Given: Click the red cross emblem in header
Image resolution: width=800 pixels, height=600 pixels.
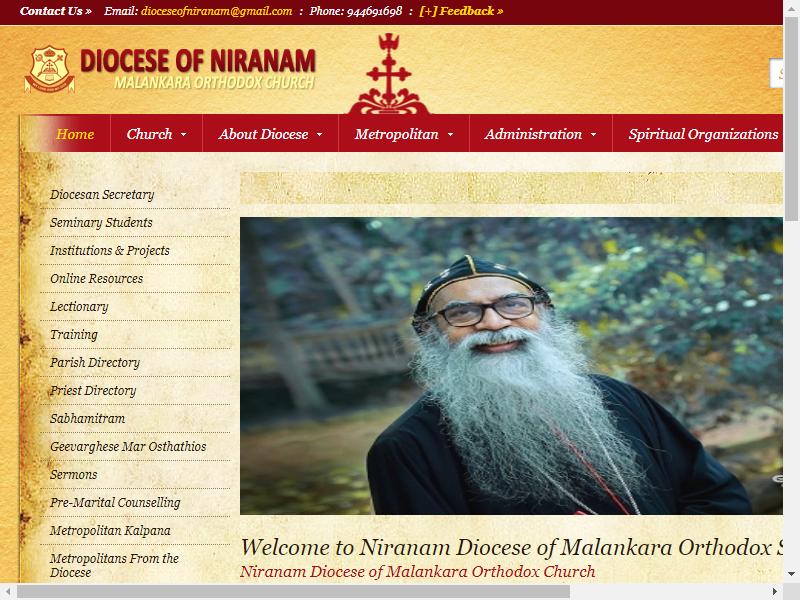Looking at the screenshot, I should click(x=389, y=74).
